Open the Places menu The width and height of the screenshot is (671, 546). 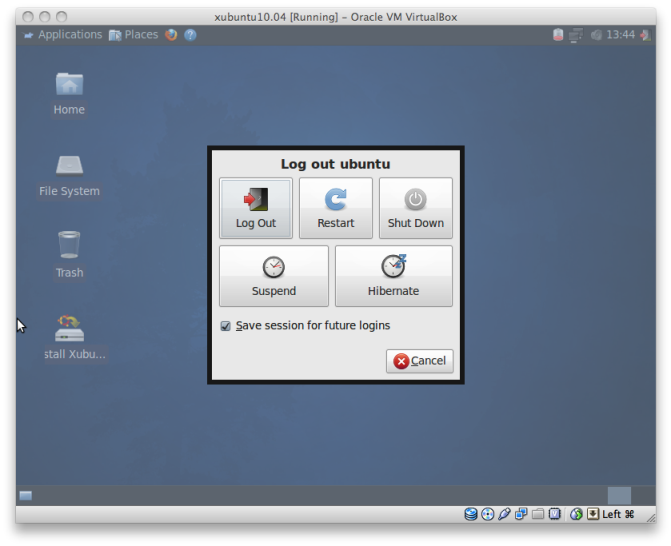coord(134,35)
